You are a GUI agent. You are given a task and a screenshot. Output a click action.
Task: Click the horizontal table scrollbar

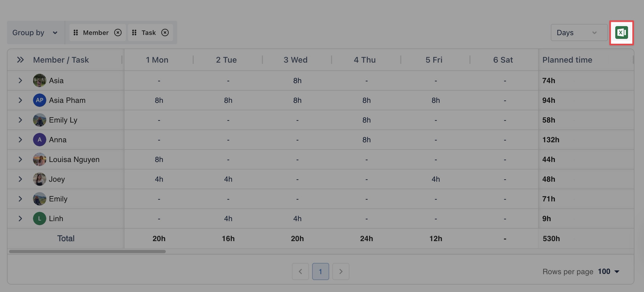point(87,251)
